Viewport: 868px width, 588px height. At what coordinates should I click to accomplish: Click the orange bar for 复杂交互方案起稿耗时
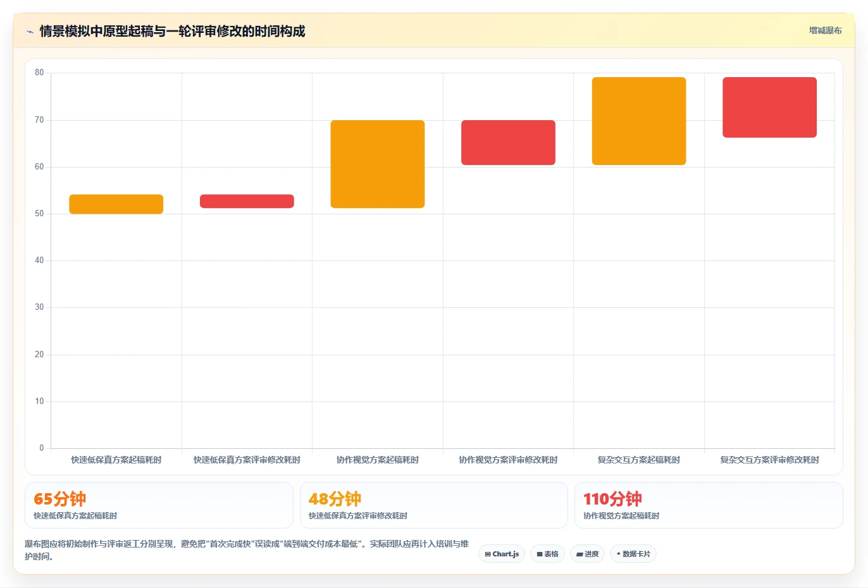tap(639, 121)
